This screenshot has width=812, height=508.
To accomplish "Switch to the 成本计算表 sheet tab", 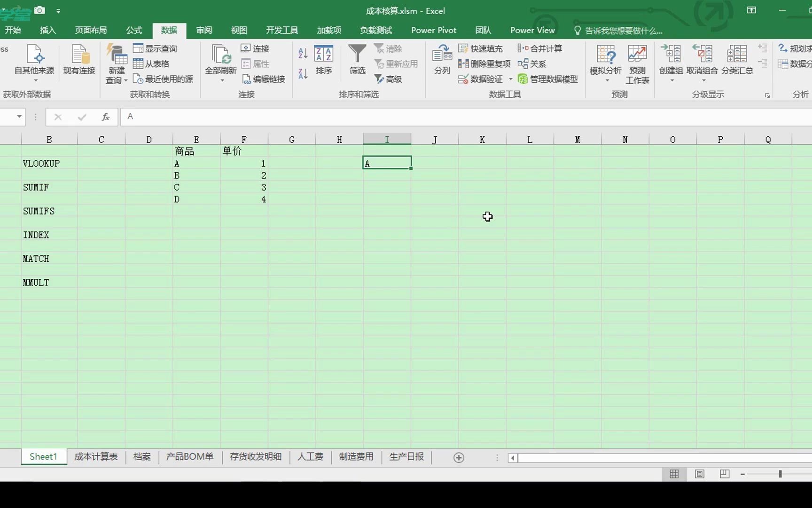I will coord(96,457).
